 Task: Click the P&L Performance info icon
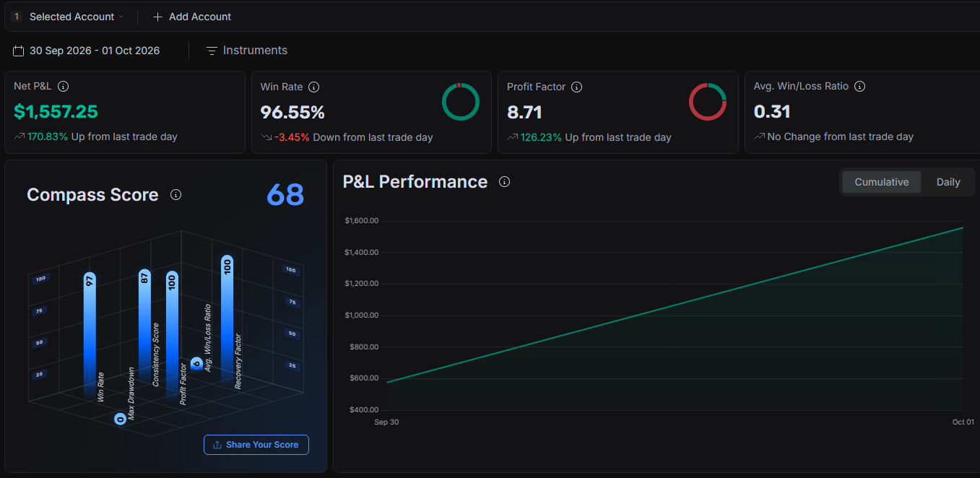click(505, 182)
